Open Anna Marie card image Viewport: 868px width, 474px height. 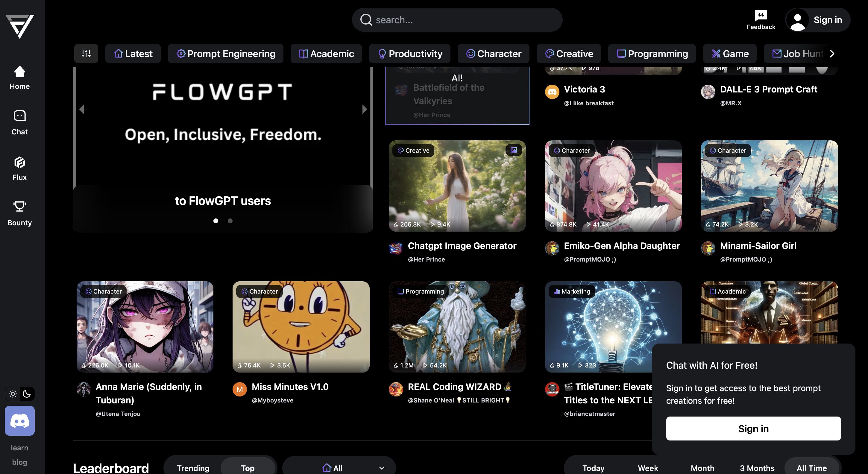[x=145, y=327]
